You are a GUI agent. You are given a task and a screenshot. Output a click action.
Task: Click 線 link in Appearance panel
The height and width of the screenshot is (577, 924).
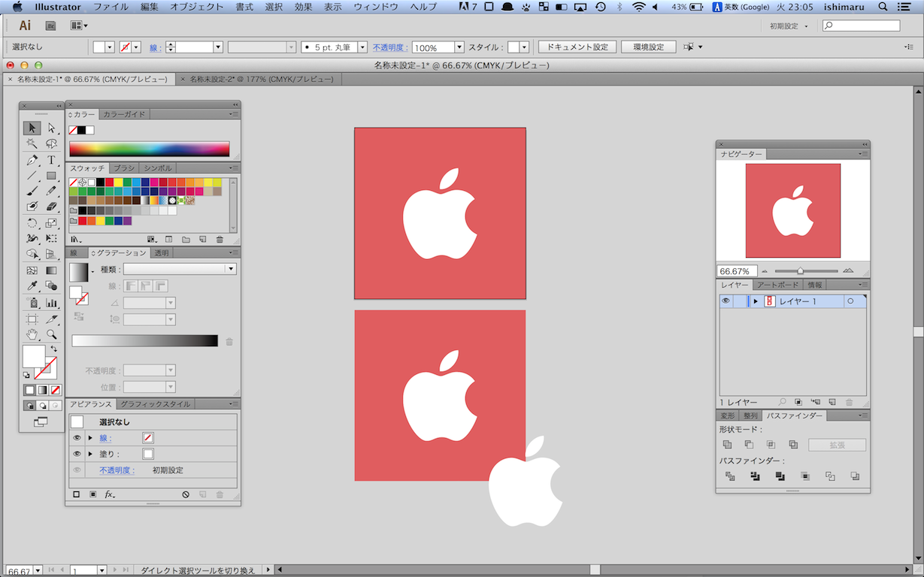(x=105, y=438)
